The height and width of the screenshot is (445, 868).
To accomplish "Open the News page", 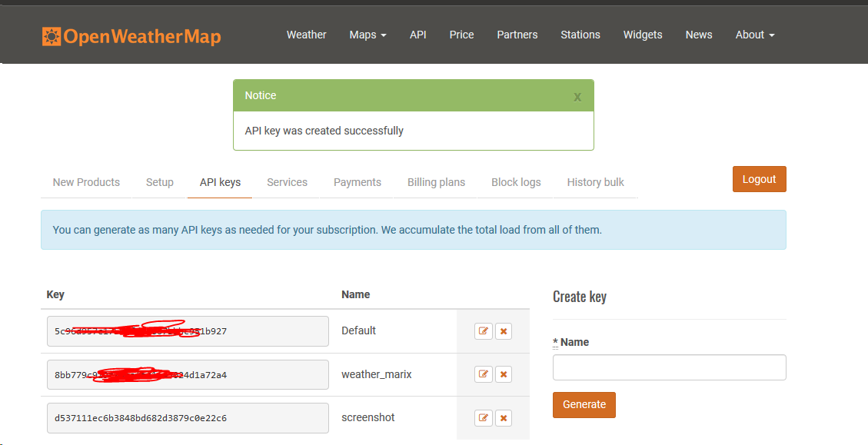I will click(x=699, y=35).
